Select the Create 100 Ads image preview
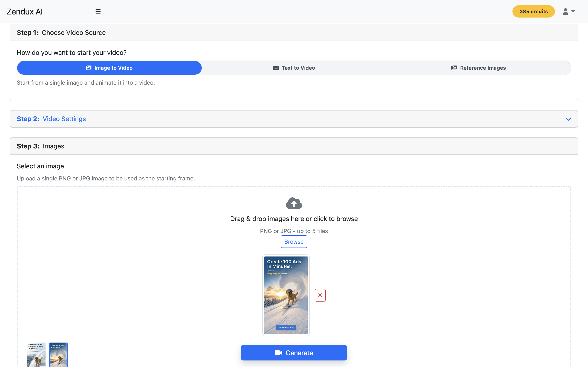The height and width of the screenshot is (367, 588). [286, 295]
